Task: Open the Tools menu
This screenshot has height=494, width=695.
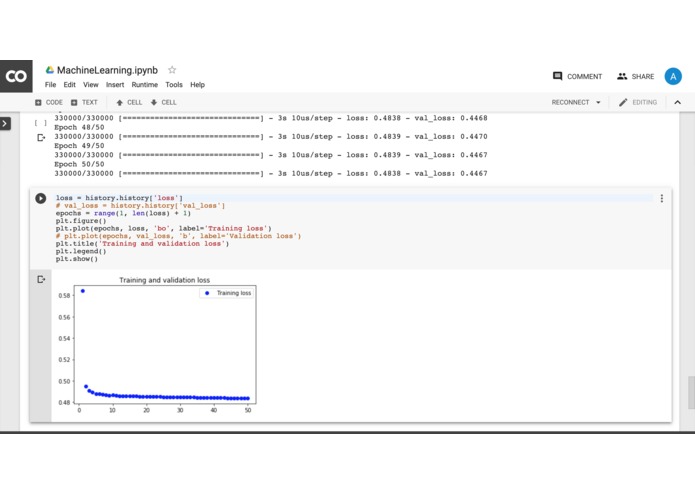Action: 174,85
